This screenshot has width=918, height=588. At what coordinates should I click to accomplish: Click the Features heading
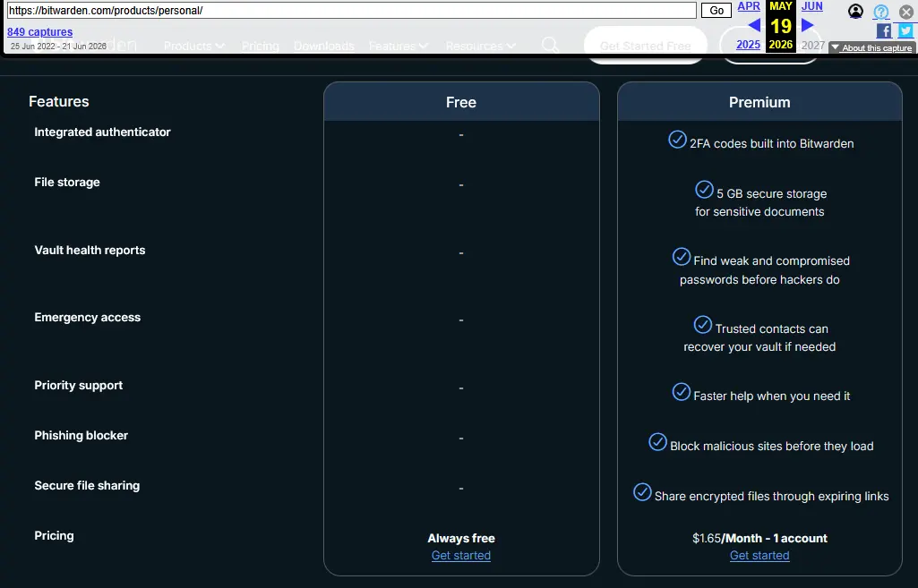point(58,101)
